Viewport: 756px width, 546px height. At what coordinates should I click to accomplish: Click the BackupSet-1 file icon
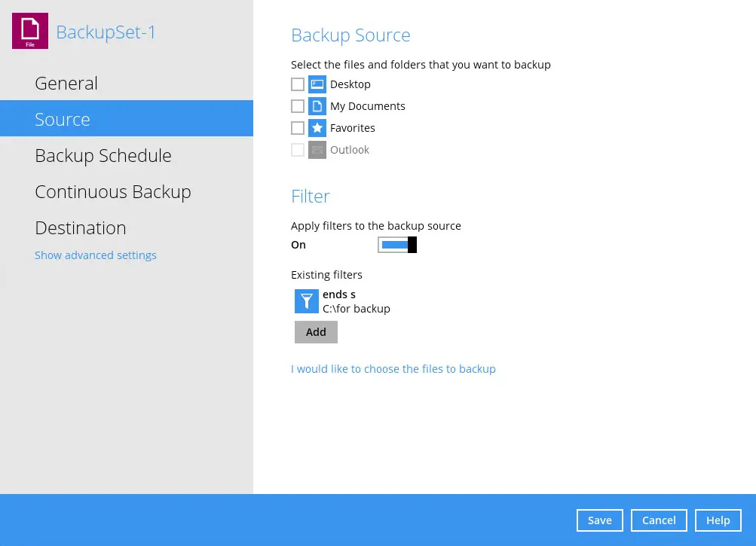30,31
